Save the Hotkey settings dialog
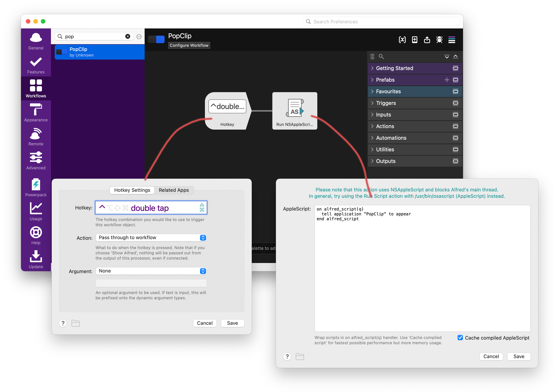The image size is (555, 392). 232,323
